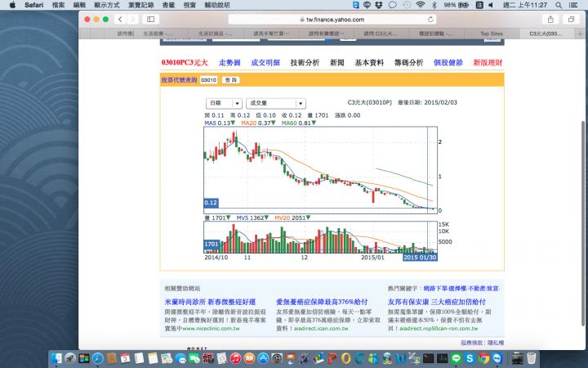Open the Share button in Safari toolbar
The width and height of the screenshot is (588, 368).
click(x=550, y=19)
